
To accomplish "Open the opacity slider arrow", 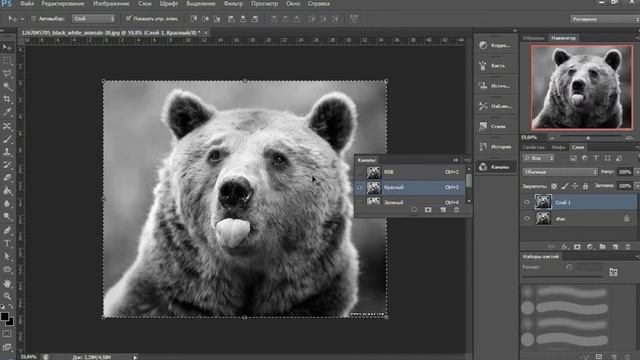I will [636, 172].
